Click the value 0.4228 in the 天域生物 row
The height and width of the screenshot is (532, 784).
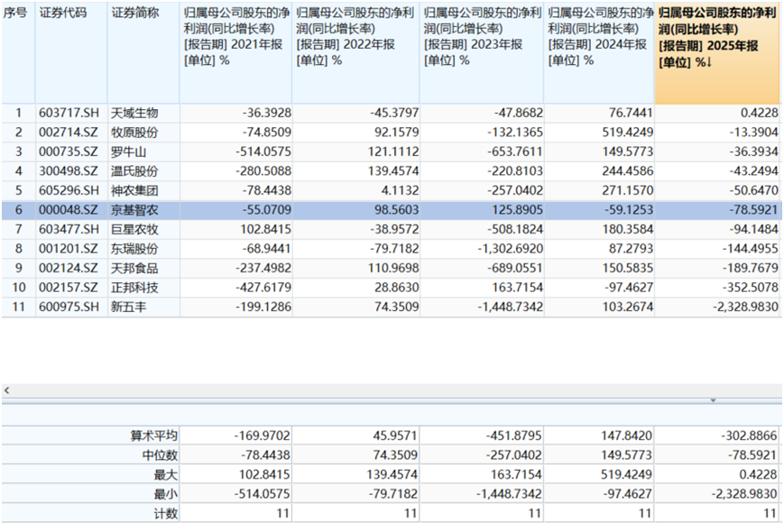click(x=759, y=113)
